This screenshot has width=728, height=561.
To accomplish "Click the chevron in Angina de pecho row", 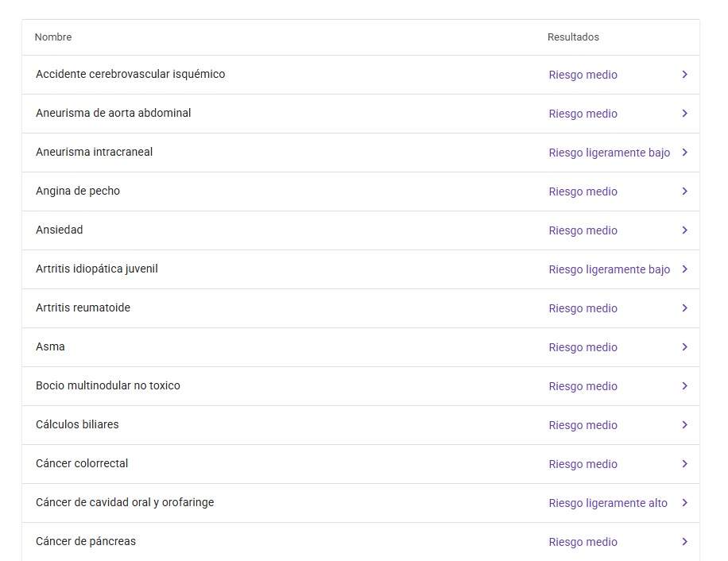I will [684, 192].
